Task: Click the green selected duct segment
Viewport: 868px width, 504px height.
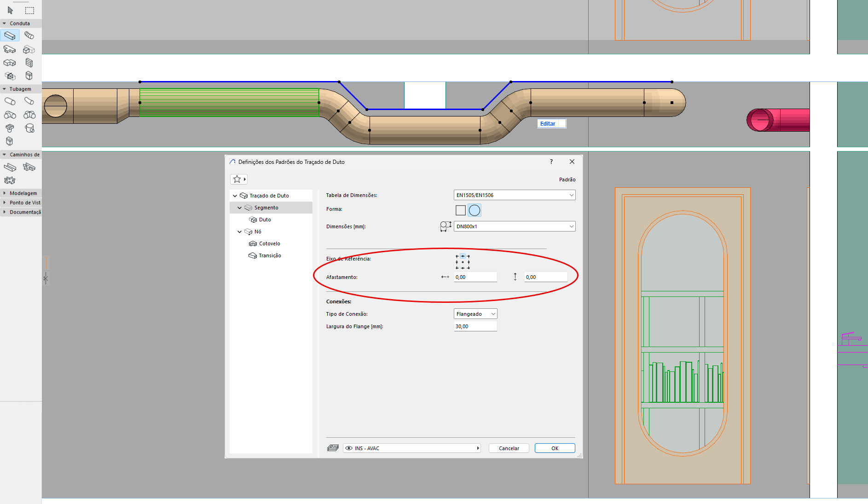Action: [x=229, y=103]
